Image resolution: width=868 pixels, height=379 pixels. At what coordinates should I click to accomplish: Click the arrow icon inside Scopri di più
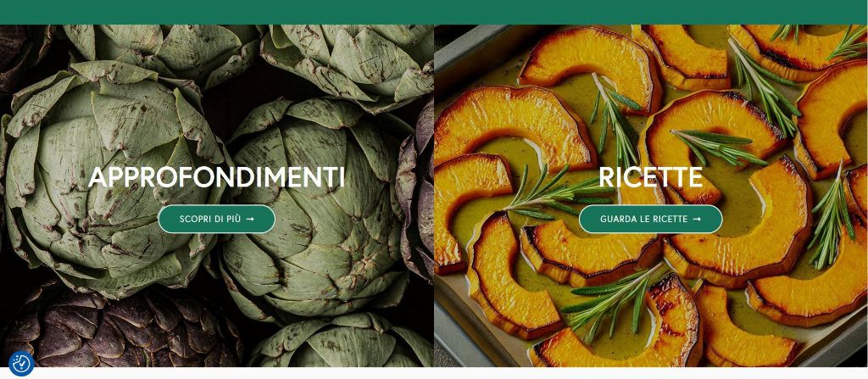click(x=250, y=220)
